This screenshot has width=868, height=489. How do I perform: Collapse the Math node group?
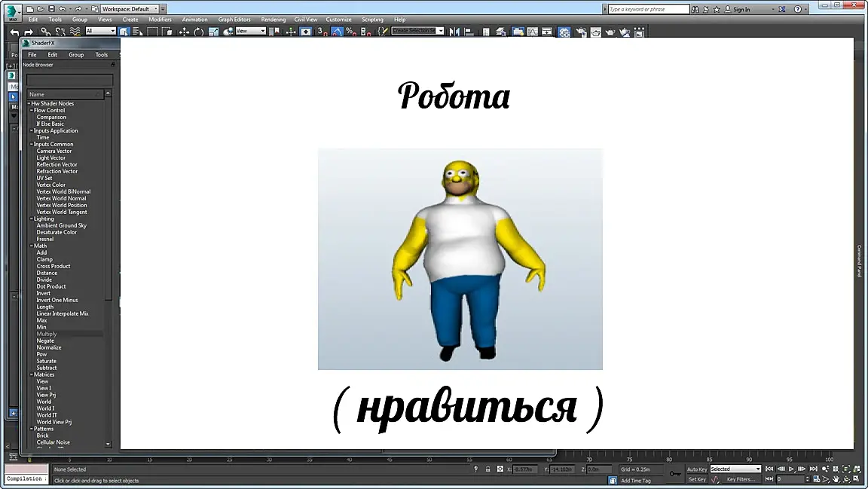(x=32, y=246)
